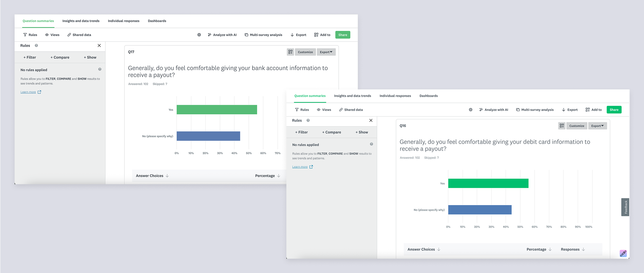Click Analyze with AI in the Q16 window
The height and width of the screenshot is (273, 644).
[x=494, y=110]
